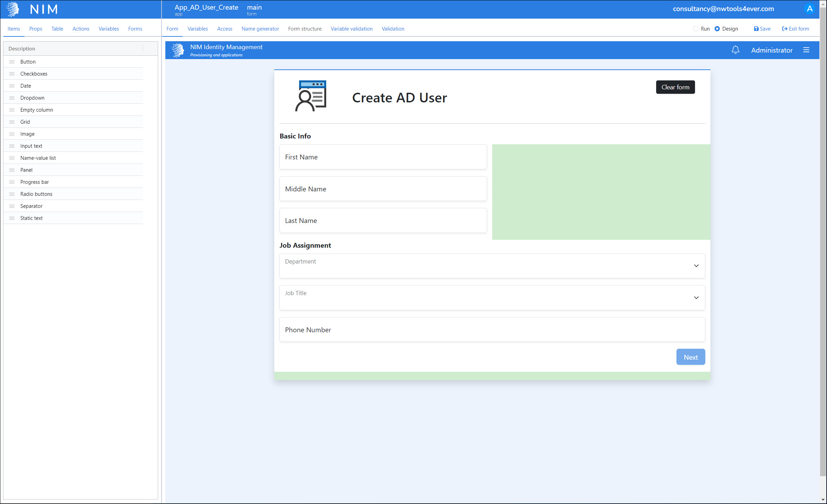This screenshot has width=827, height=504.
Task: Select the Run mode radio button
Action: point(696,29)
